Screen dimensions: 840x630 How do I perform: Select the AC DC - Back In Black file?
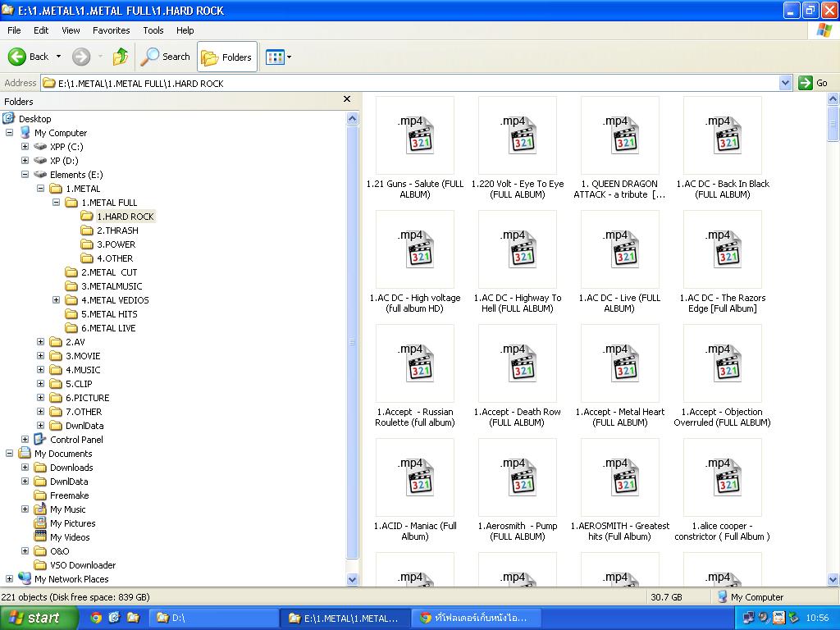point(723,148)
